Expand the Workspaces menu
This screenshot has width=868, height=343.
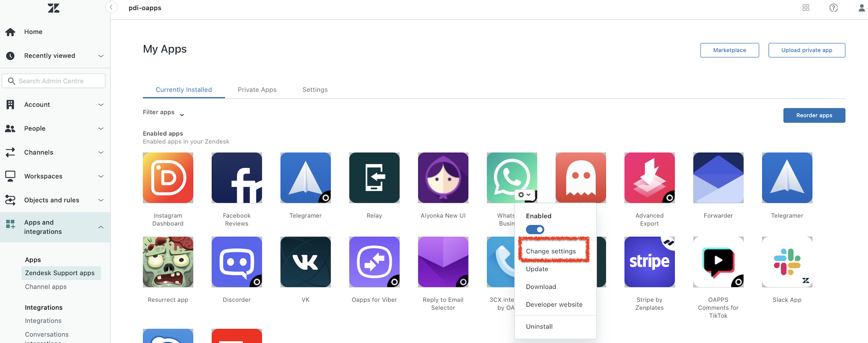(x=55, y=176)
